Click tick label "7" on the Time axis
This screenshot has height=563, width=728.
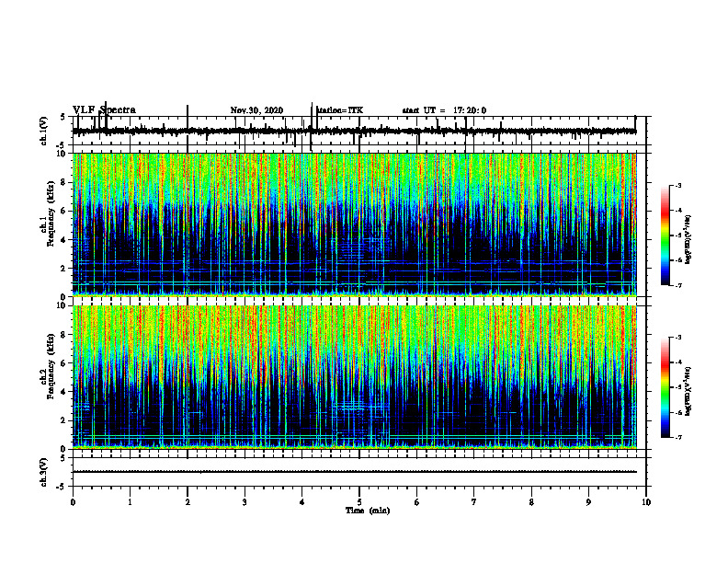tap(474, 502)
